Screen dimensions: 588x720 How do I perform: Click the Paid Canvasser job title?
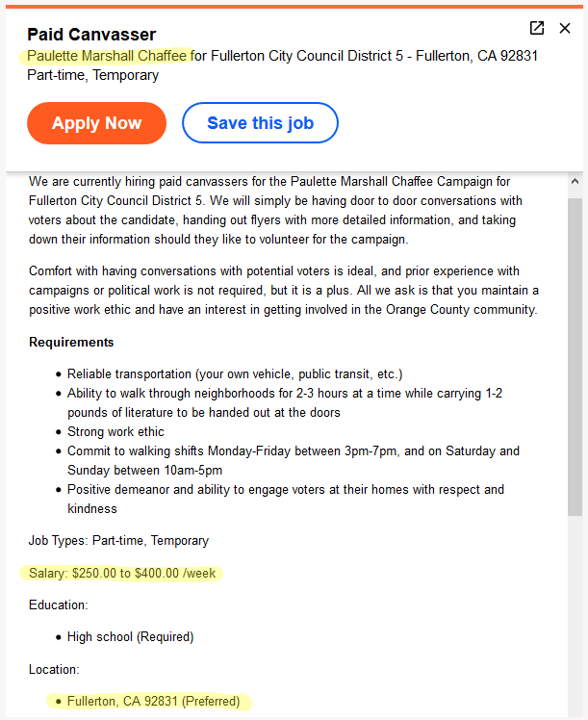click(91, 35)
